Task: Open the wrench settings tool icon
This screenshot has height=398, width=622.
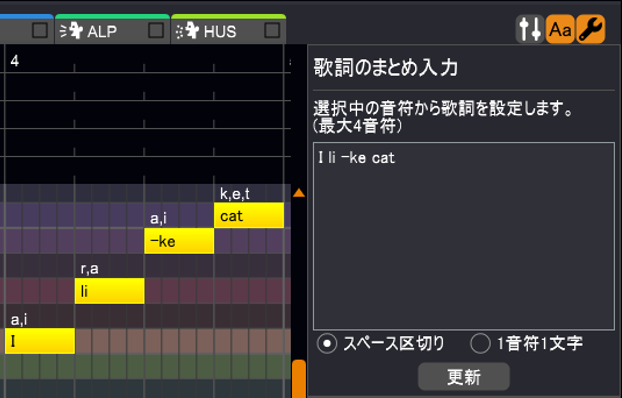Action: pos(591,29)
